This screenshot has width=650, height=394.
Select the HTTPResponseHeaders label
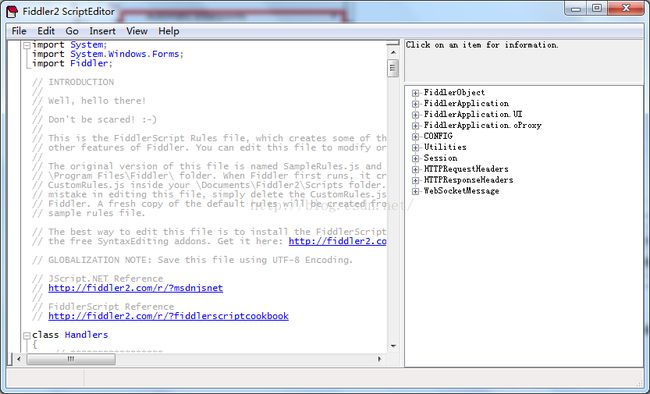[468, 180]
